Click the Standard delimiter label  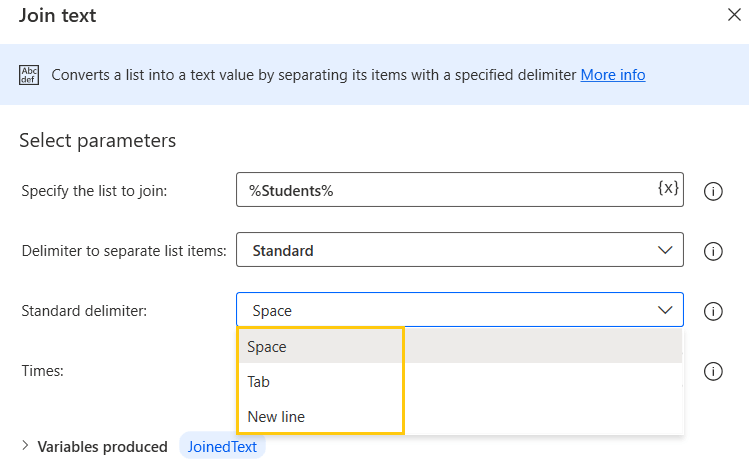[84, 311]
